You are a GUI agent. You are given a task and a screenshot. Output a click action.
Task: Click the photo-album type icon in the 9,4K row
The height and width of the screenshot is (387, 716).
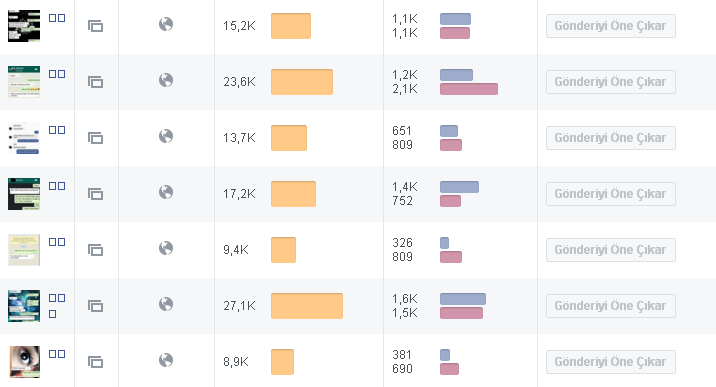[x=95, y=250]
